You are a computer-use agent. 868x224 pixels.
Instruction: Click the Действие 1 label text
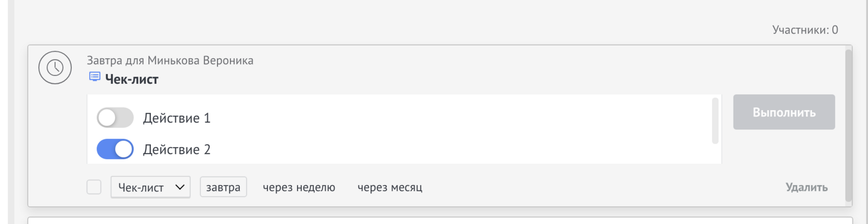coord(177,118)
